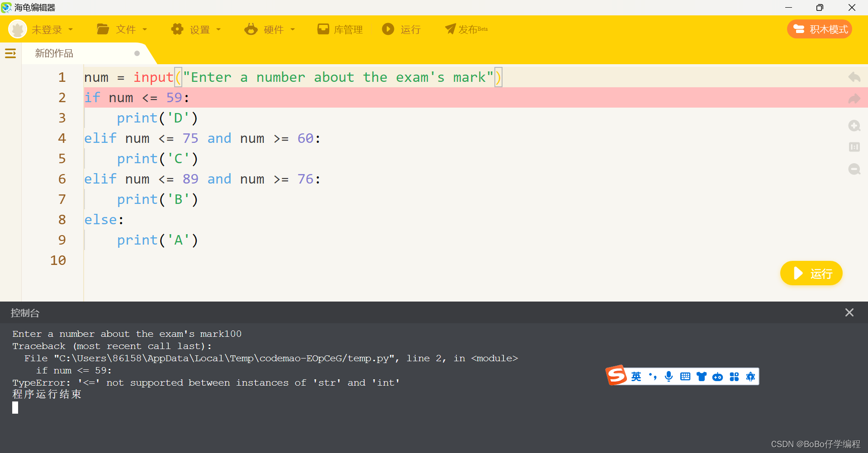The image size is (868, 453).
Task: Click the zoom in magnifier icon
Action: pyautogui.click(x=854, y=126)
